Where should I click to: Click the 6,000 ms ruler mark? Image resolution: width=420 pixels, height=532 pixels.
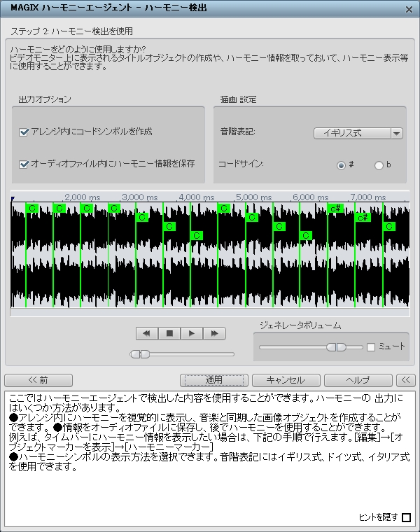coord(311,197)
